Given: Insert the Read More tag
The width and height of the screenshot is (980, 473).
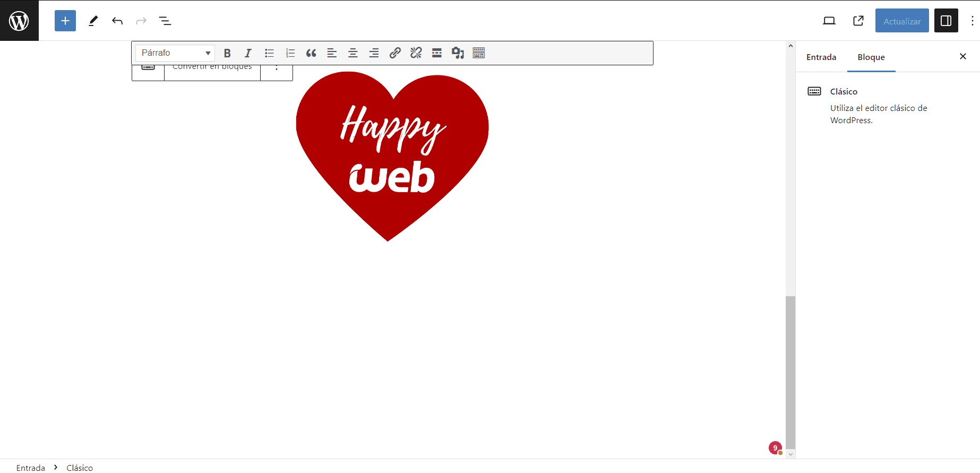Looking at the screenshot, I should pyautogui.click(x=437, y=53).
